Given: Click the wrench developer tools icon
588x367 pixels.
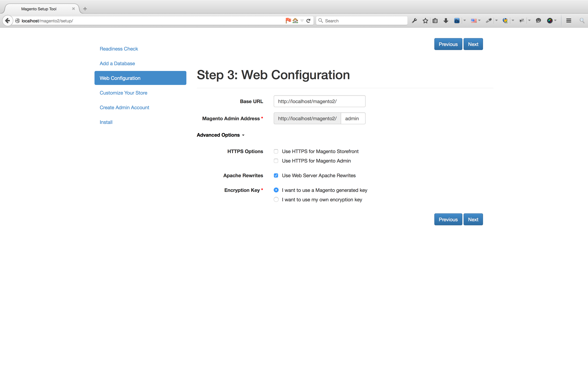Looking at the screenshot, I should (x=415, y=21).
